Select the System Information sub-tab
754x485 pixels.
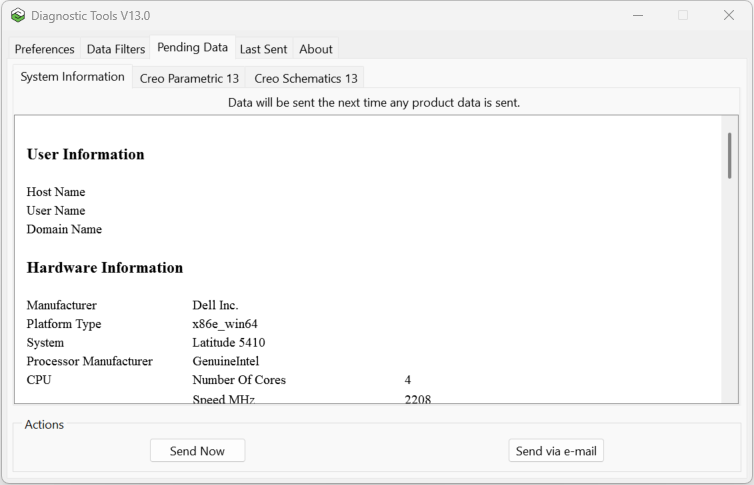[x=72, y=76]
